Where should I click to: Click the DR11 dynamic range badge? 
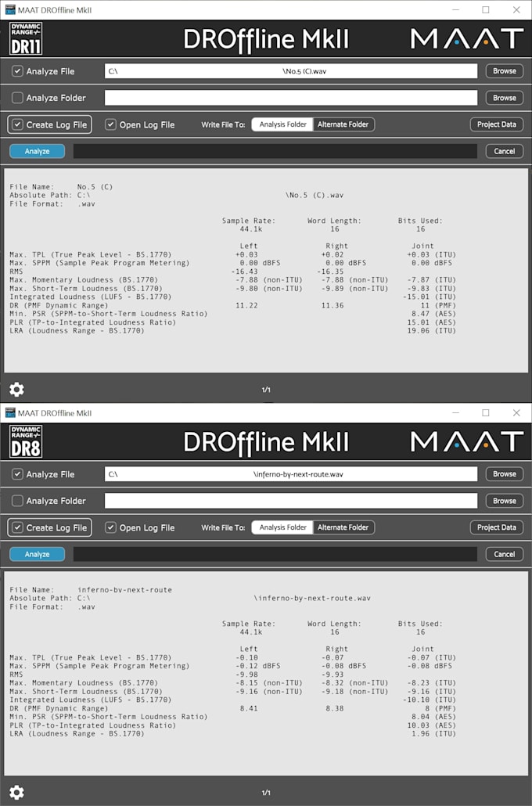pos(26,38)
